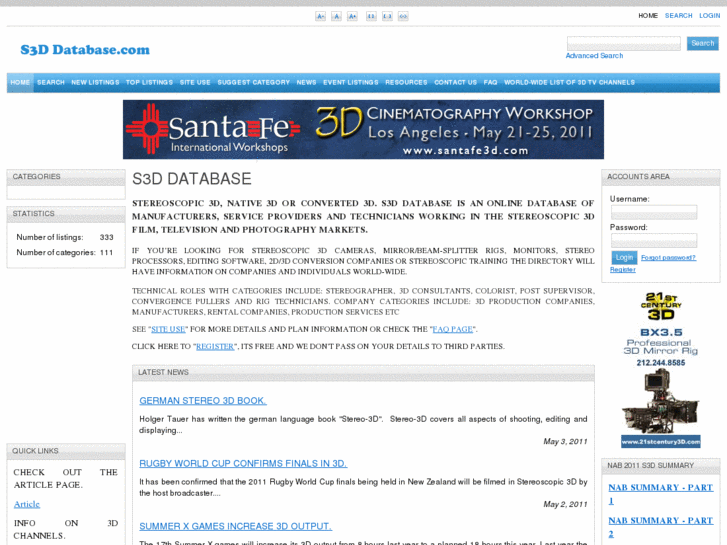Open the S3D Database.com logo
This screenshot has width=727, height=545.
coord(85,50)
